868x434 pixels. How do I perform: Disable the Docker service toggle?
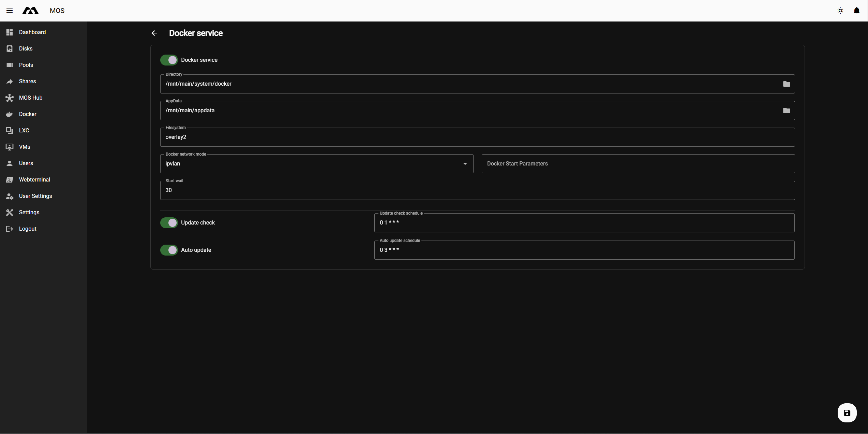click(x=169, y=60)
